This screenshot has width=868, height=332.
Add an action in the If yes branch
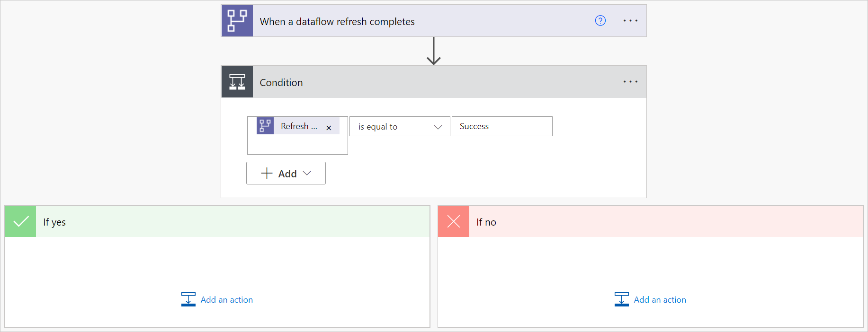[227, 300]
